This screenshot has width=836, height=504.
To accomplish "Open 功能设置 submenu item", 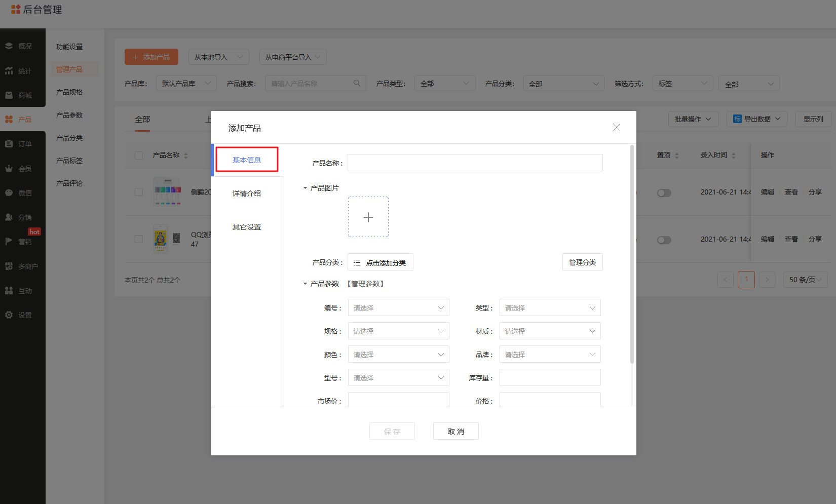I will pyautogui.click(x=69, y=47).
